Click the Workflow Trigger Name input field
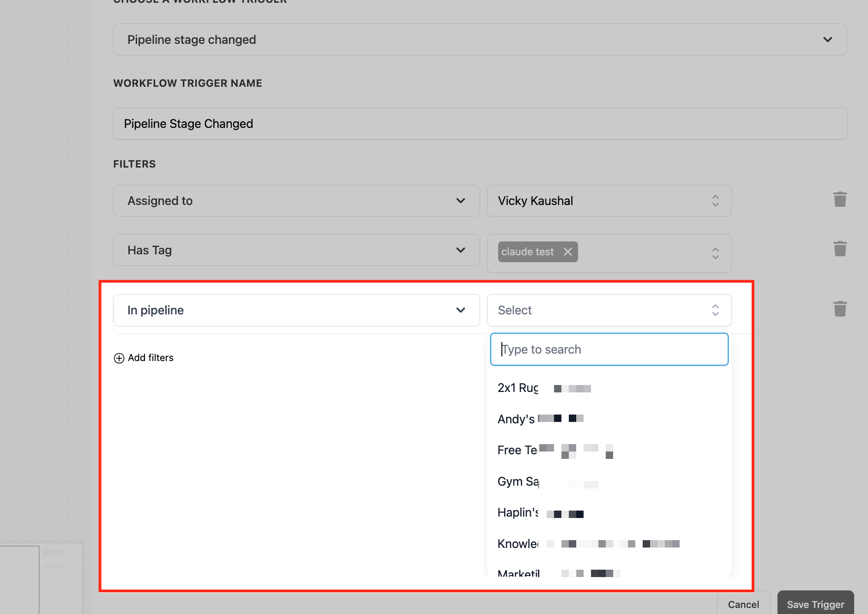This screenshot has height=614, width=868. [480, 124]
